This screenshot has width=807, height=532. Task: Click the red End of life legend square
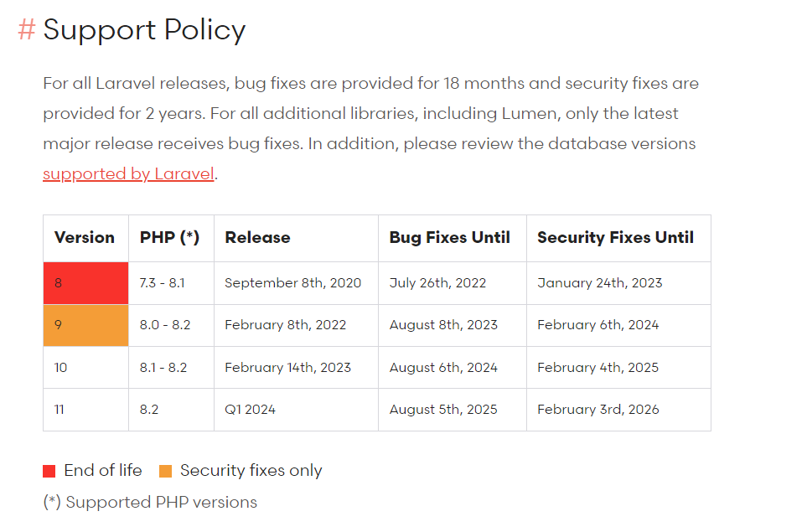(x=49, y=471)
